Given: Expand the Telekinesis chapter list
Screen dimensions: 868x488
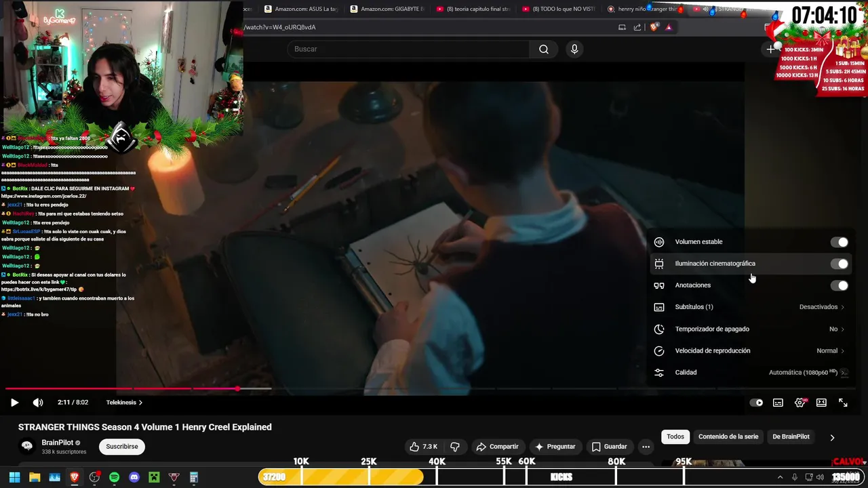Looking at the screenshot, I should pyautogui.click(x=124, y=403).
